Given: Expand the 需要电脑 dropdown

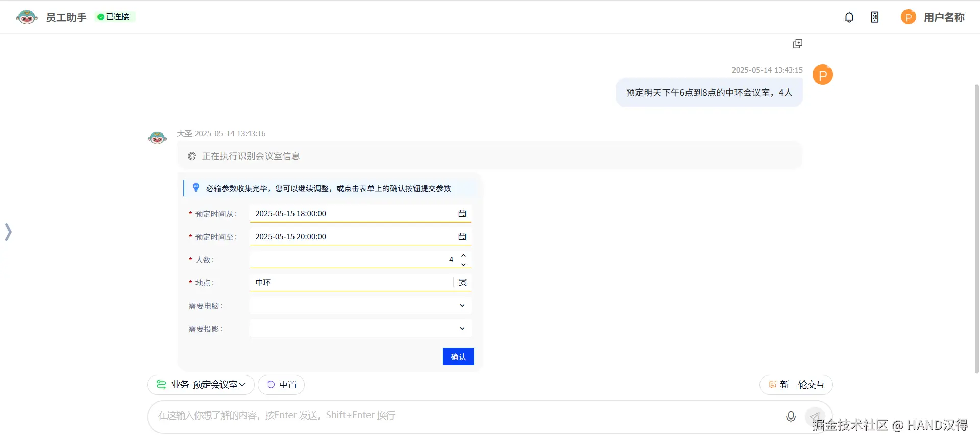Looking at the screenshot, I should (462, 306).
